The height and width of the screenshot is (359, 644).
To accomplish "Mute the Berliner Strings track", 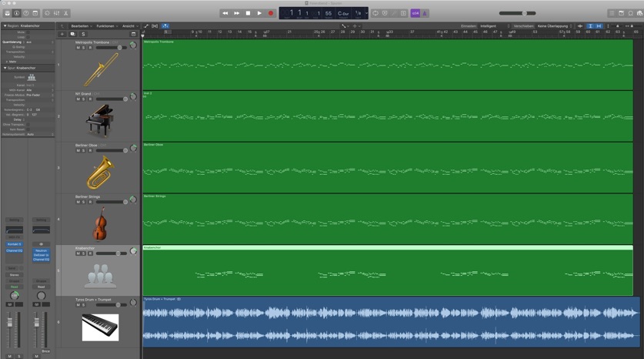I will click(x=78, y=202).
